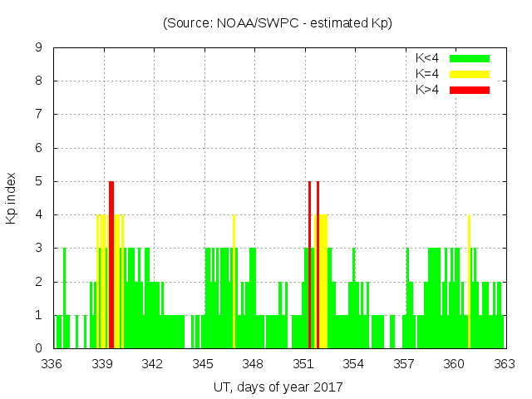Click the green K<4 legend swatch
Image resolution: width=532 pixels, height=399 pixels.
(x=470, y=58)
